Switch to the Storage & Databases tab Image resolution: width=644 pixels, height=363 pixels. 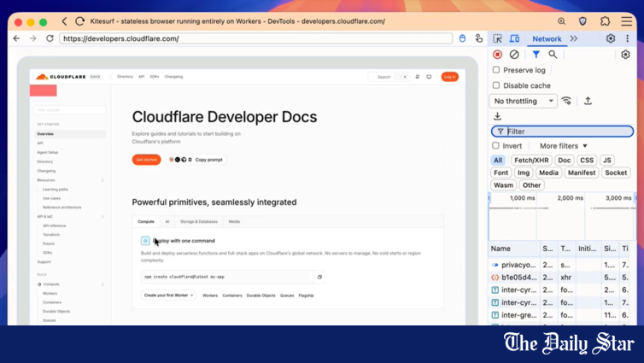(x=199, y=221)
